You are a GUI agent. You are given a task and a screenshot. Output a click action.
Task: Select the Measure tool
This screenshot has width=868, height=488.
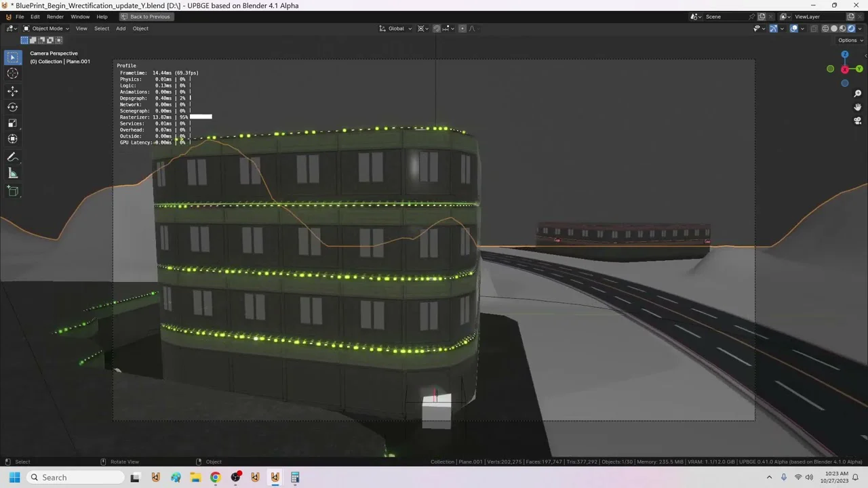tap(13, 174)
